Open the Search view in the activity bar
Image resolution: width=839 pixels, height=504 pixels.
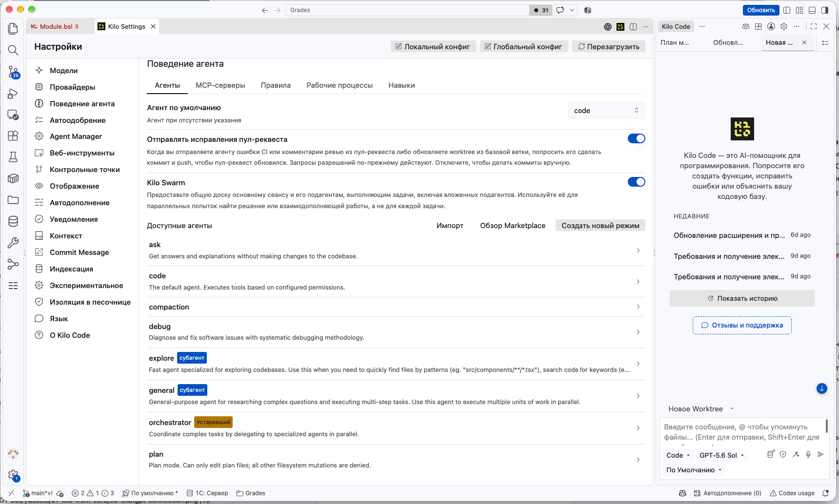[13, 50]
